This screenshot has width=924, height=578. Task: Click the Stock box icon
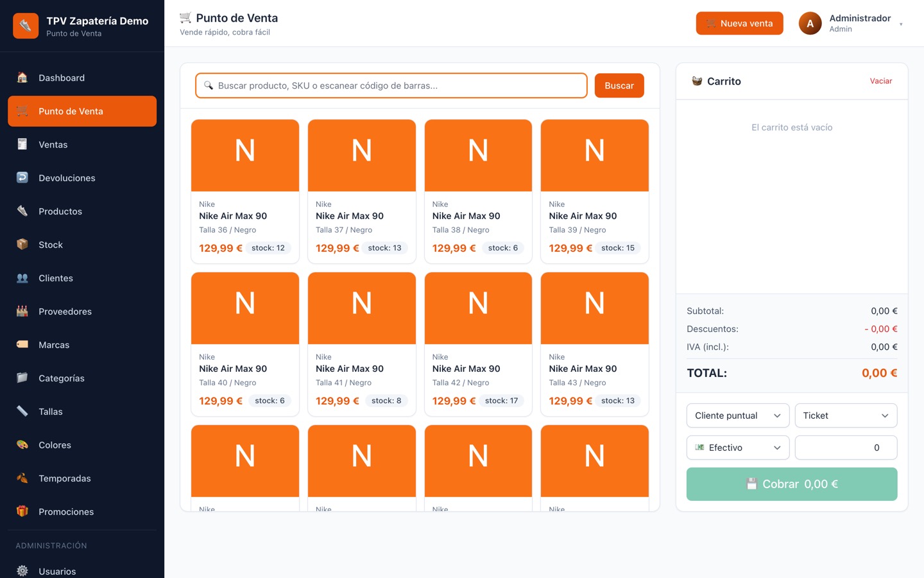(x=22, y=245)
